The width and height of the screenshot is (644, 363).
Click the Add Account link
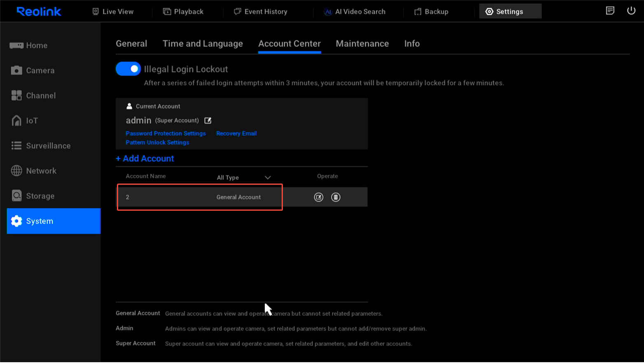tap(145, 158)
